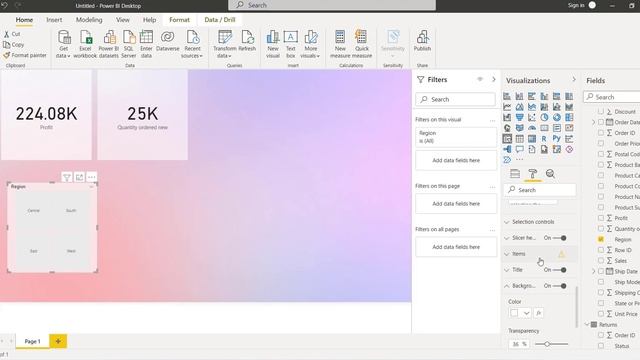
Task: Select the pie chart visualization
Action: point(544,118)
